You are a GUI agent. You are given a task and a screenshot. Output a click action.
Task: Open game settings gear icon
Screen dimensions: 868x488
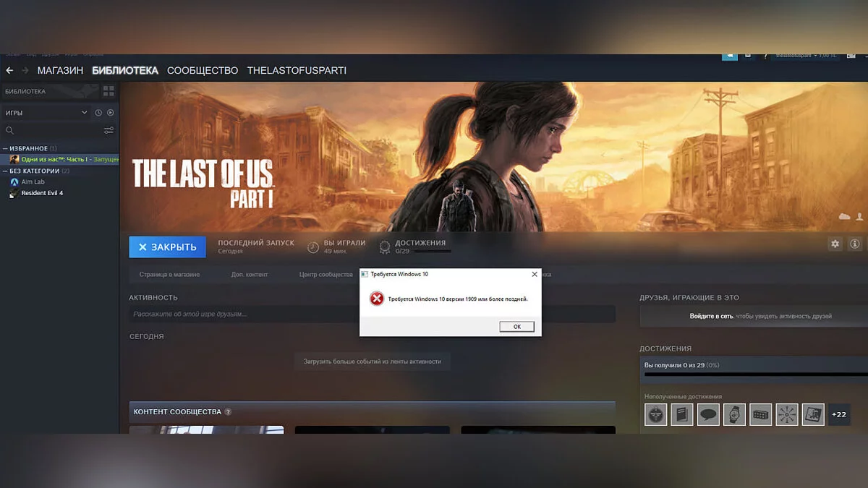tap(835, 244)
